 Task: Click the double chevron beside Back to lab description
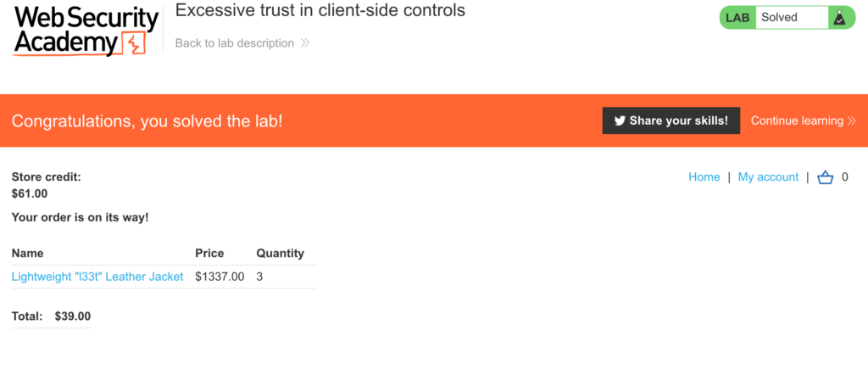(x=304, y=43)
